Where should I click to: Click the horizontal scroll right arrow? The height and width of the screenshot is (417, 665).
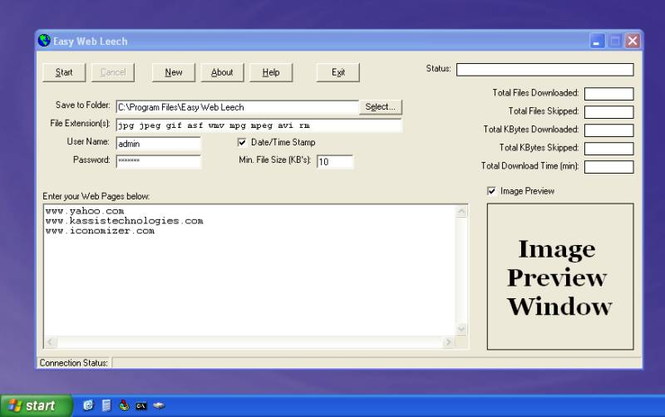(x=448, y=342)
